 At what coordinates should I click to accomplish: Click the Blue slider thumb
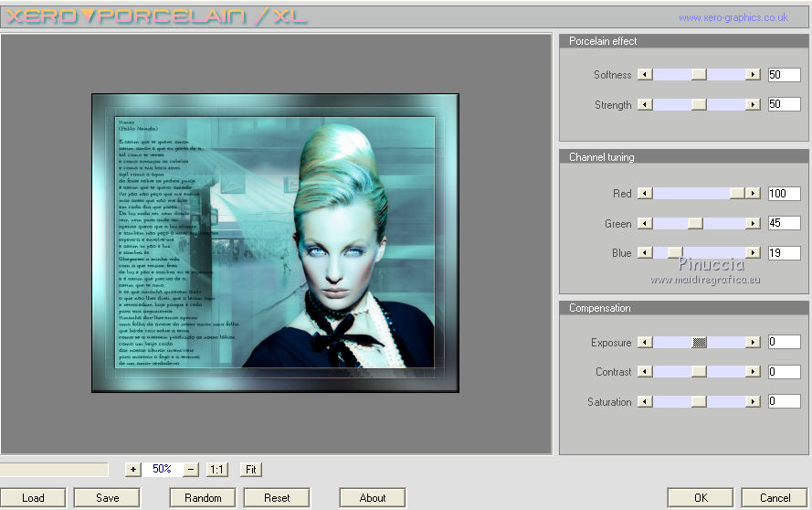click(x=675, y=252)
